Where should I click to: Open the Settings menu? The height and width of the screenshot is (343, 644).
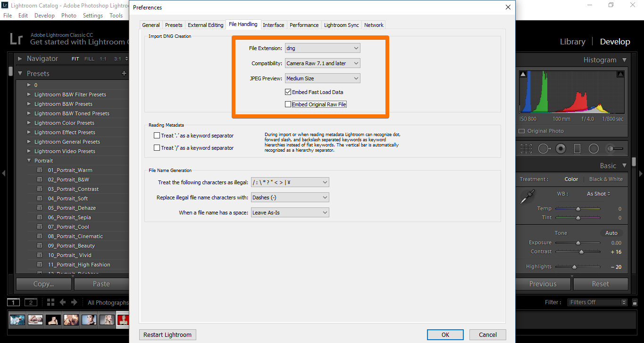[92, 15]
